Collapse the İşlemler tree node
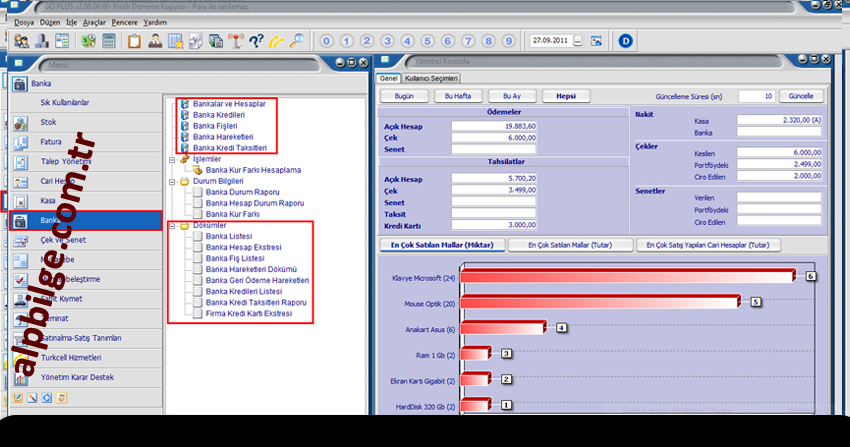 click(x=172, y=159)
